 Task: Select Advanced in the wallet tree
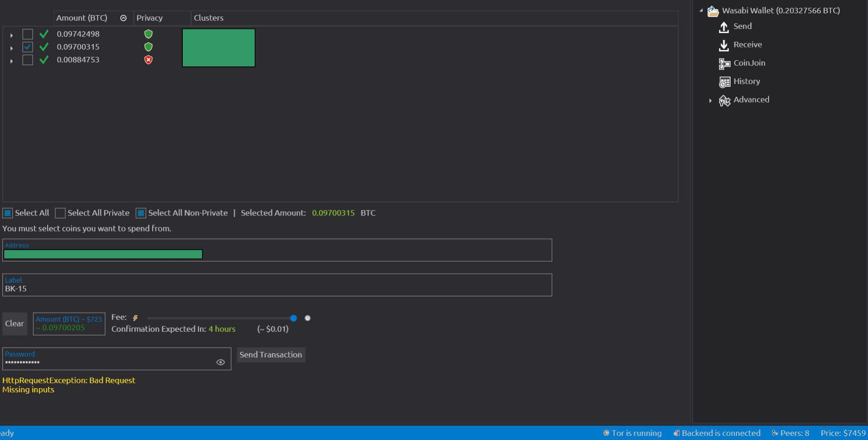point(751,99)
